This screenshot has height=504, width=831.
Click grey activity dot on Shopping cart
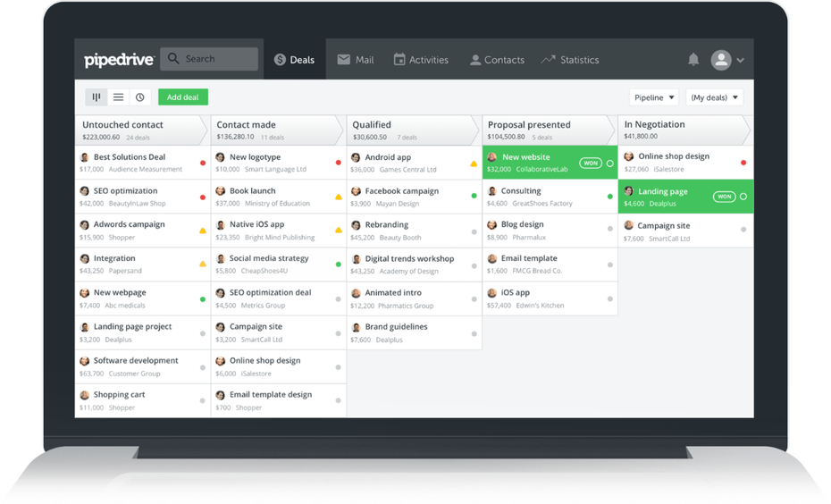[203, 400]
